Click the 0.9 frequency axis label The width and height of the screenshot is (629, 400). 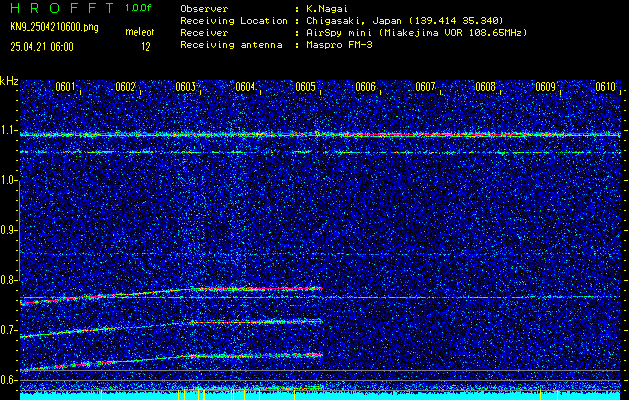(x=8, y=230)
